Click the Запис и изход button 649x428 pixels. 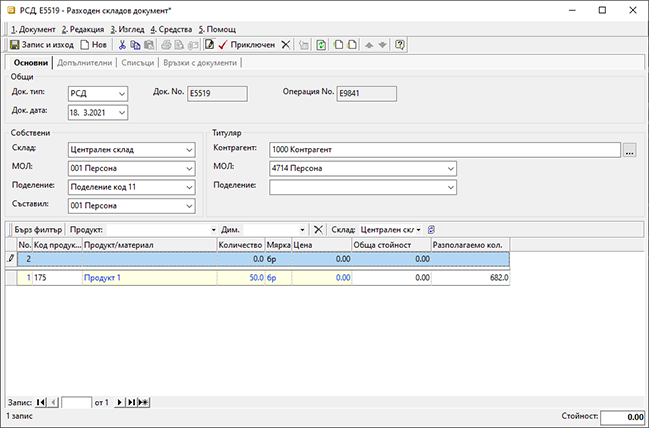pyautogui.click(x=41, y=45)
